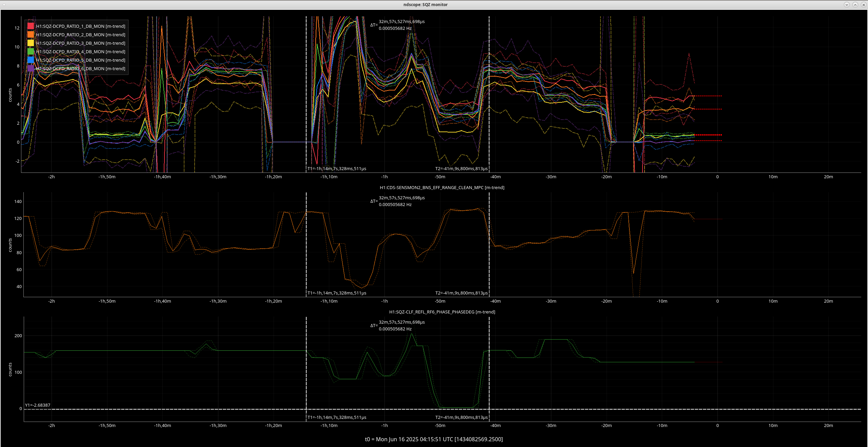Screen dimensions: 868x447
Task: Click the T1 cursor label in top plot
Action: pos(337,168)
